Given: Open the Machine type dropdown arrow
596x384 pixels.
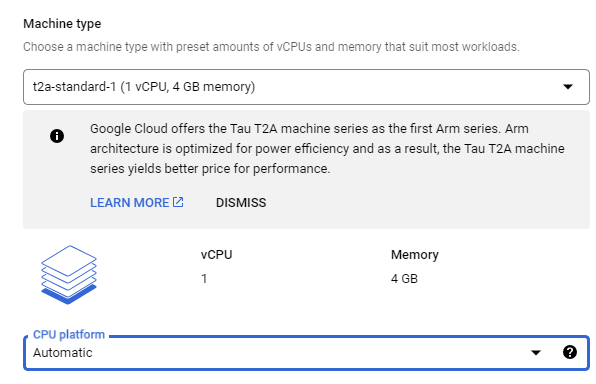Looking at the screenshot, I should pos(567,87).
